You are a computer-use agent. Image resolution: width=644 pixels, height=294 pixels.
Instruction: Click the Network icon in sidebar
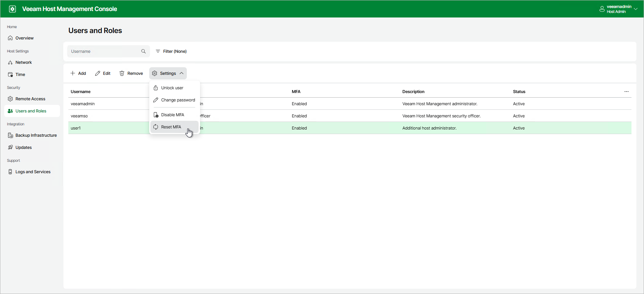[x=10, y=62]
